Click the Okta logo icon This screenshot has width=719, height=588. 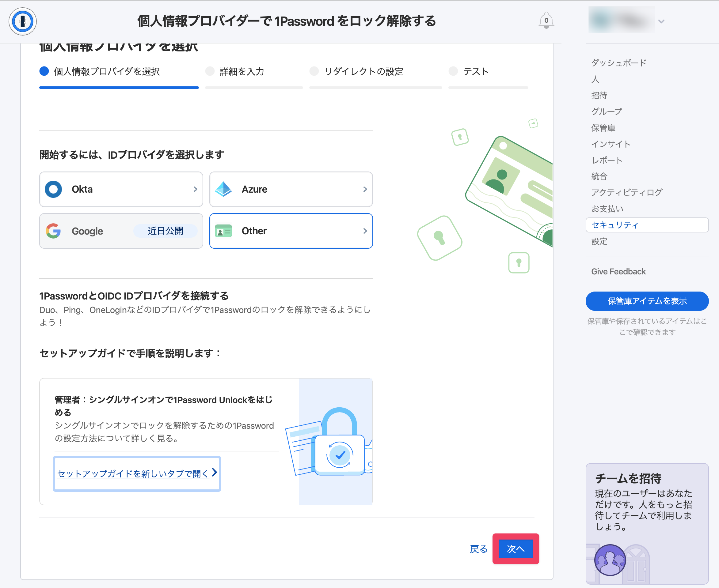(x=54, y=189)
